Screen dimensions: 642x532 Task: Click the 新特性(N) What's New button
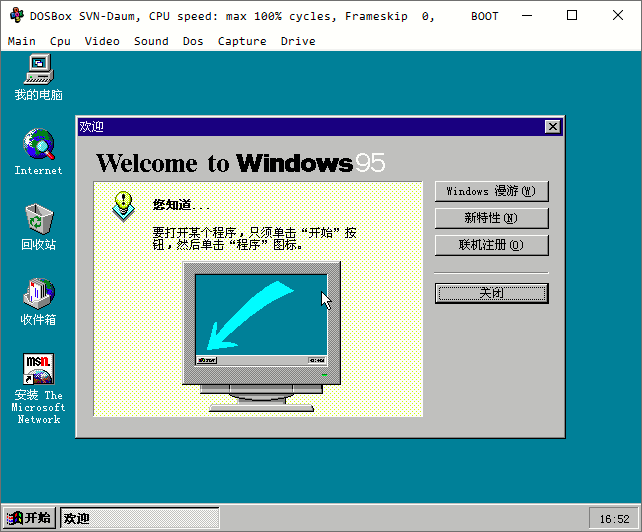(x=491, y=218)
